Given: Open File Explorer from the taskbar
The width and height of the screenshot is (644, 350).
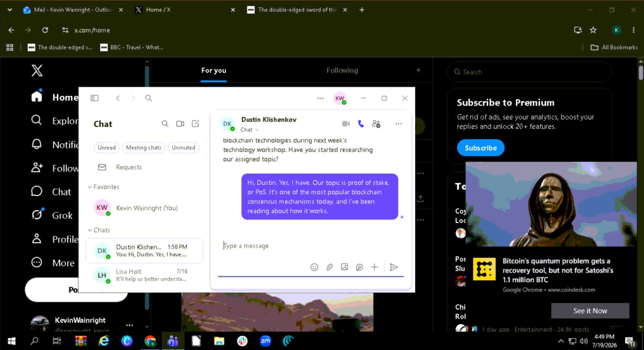Looking at the screenshot, I should click(219, 341).
